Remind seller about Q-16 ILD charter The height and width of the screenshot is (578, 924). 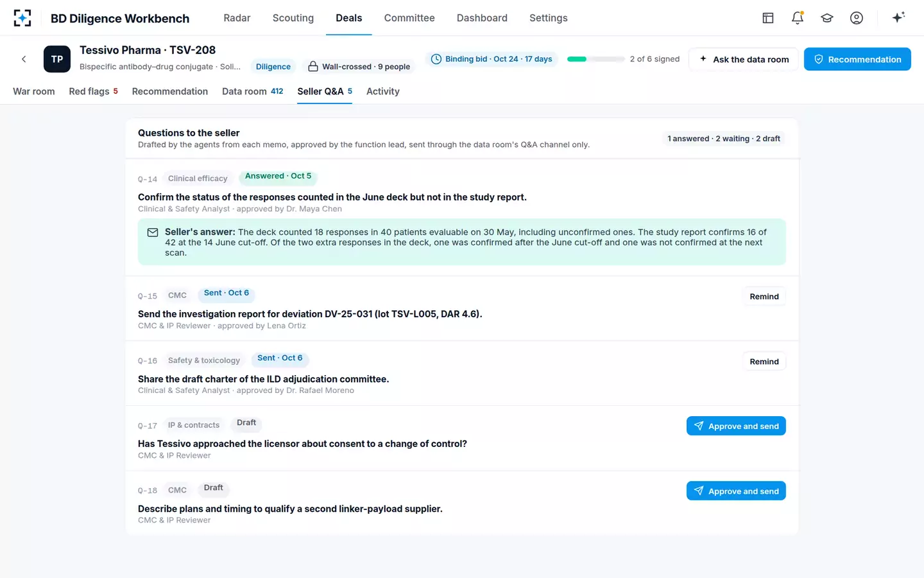(764, 362)
